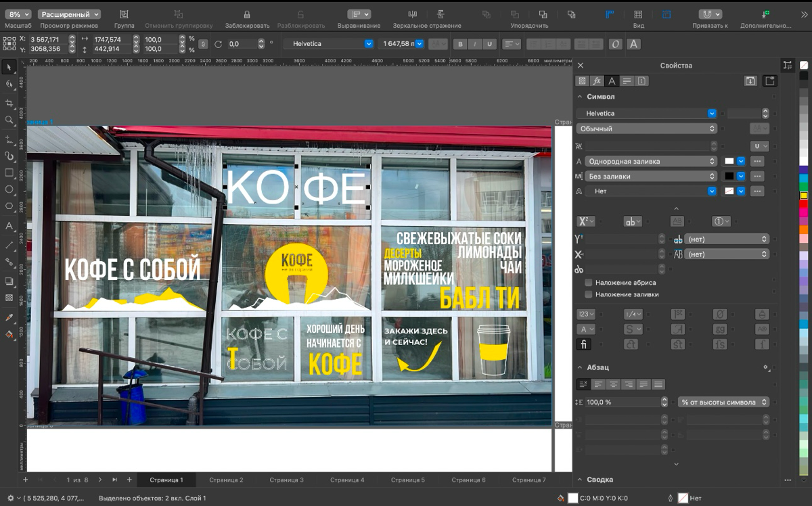The image size is (812, 506).
Task: Click the rotation angle icon
Action: [x=218, y=44]
